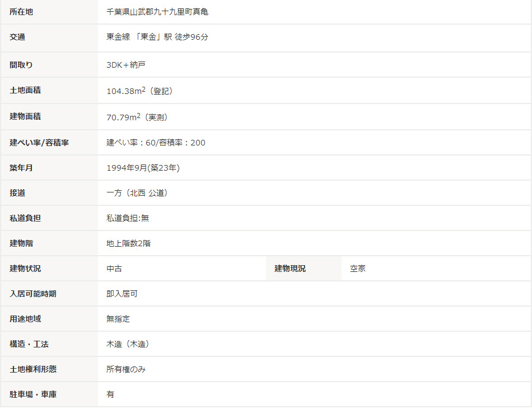The width and height of the screenshot is (532, 414).
Task: Click the construction date 1994年9月(築23年)
Action: pyautogui.click(x=143, y=168)
